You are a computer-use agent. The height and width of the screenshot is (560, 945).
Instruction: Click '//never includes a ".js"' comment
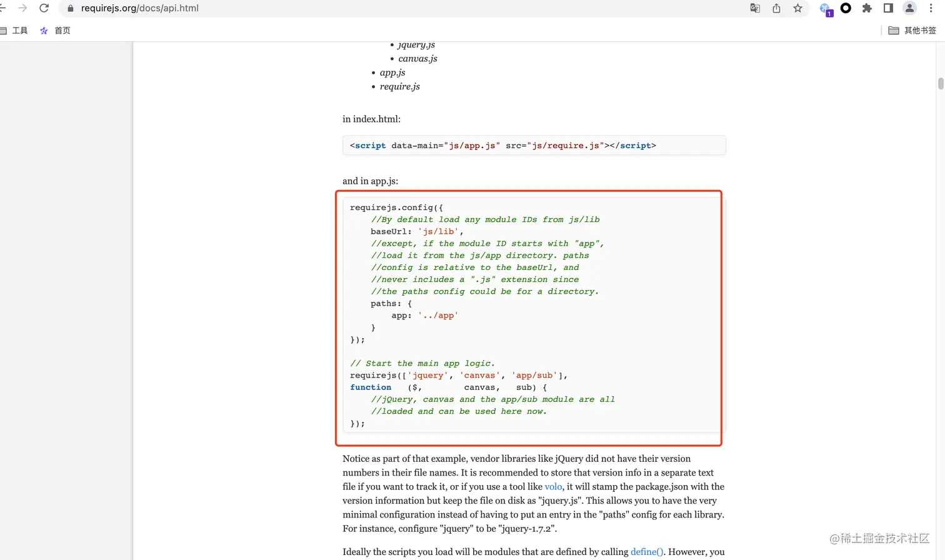coord(475,279)
